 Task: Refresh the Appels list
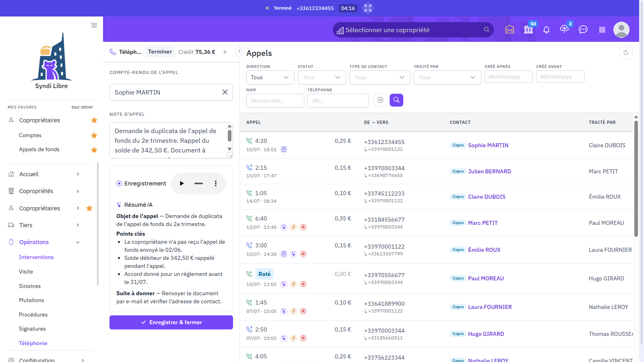626,53
